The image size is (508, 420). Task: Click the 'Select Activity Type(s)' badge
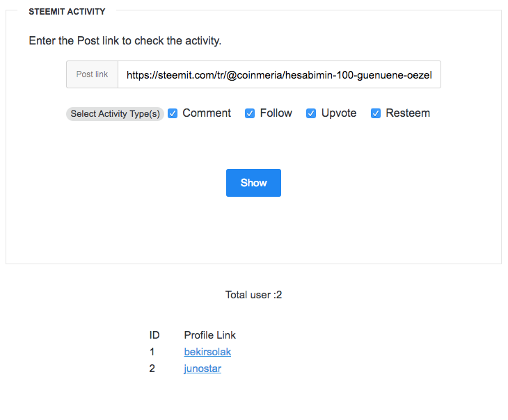(115, 114)
